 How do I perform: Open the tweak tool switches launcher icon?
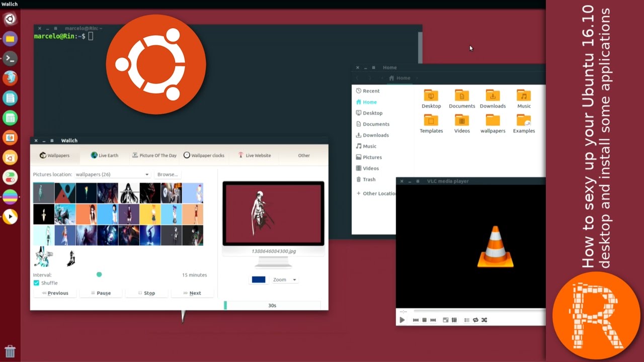pyautogui.click(x=10, y=177)
